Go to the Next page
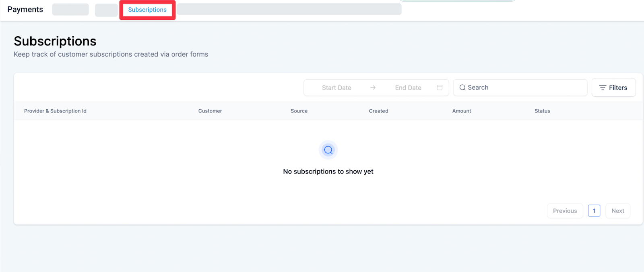This screenshot has height=272, width=644. (x=618, y=211)
